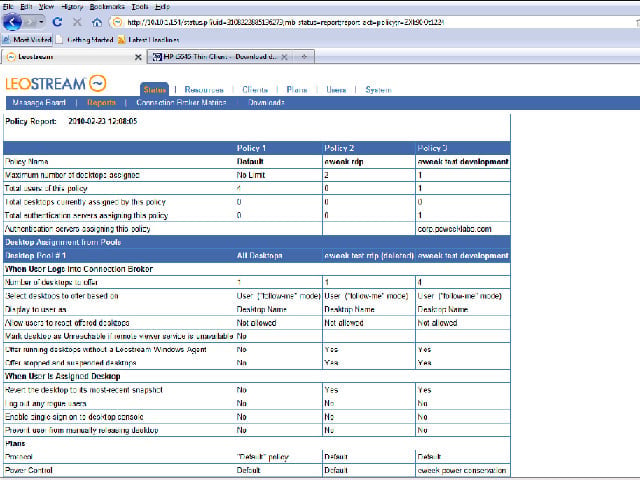The image size is (640, 480).
Task: Open a new tab with plus button
Action: click(x=304, y=57)
